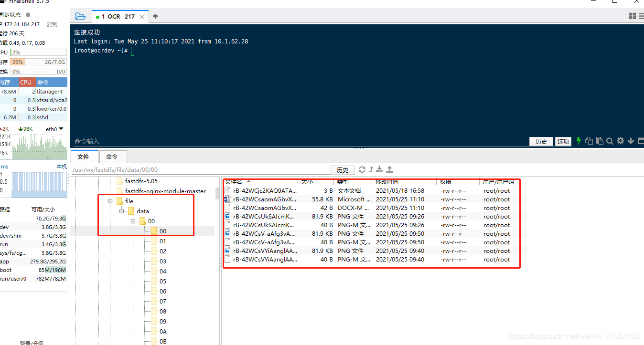Click the /boot disk row 85M/196M

(x=33, y=270)
